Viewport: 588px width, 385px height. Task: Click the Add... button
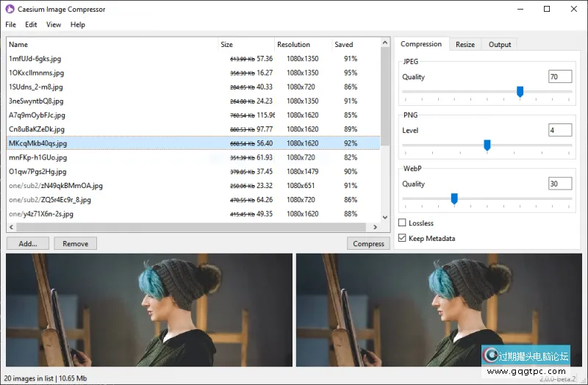click(28, 243)
